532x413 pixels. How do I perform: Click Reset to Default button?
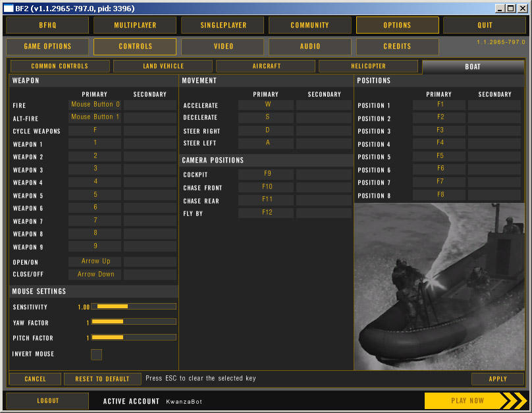(103, 379)
